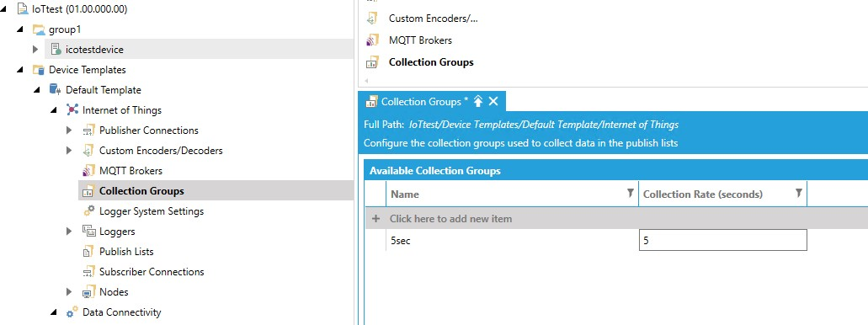
Task: Expand the Loggers tree node
Action: click(x=69, y=232)
